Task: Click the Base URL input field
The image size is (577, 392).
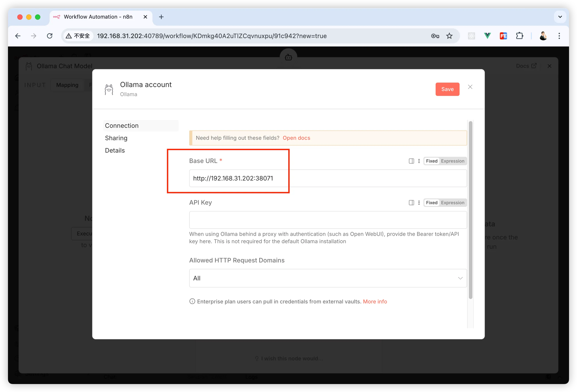Action: pos(328,178)
